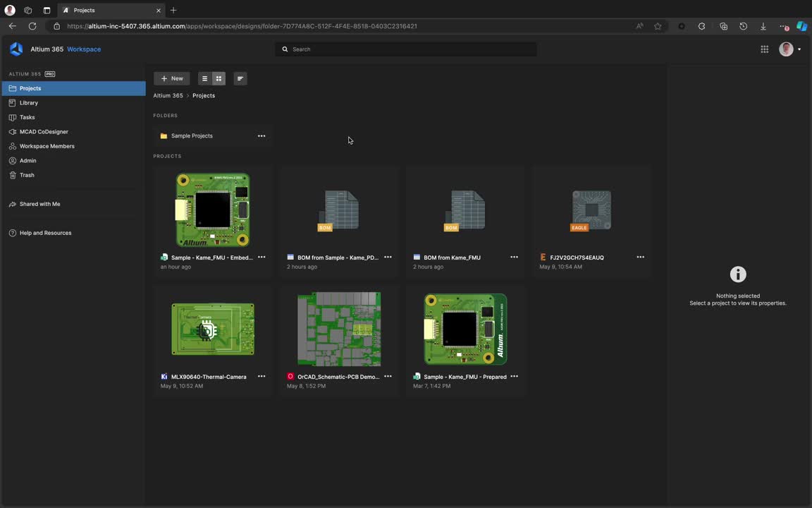This screenshot has width=812, height=508.
Task: Click the Altium 365 breadcrumb link
Action: [168, 96]
